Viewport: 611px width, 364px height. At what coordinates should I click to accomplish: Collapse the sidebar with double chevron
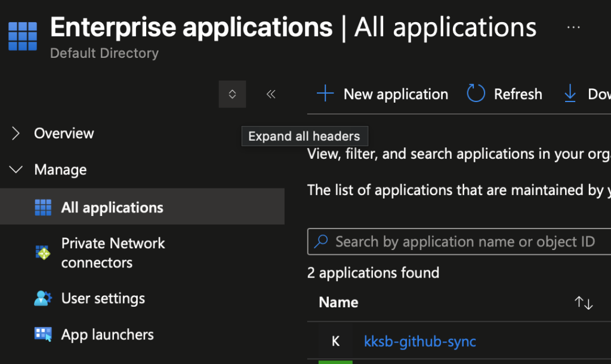click(271, 94)
